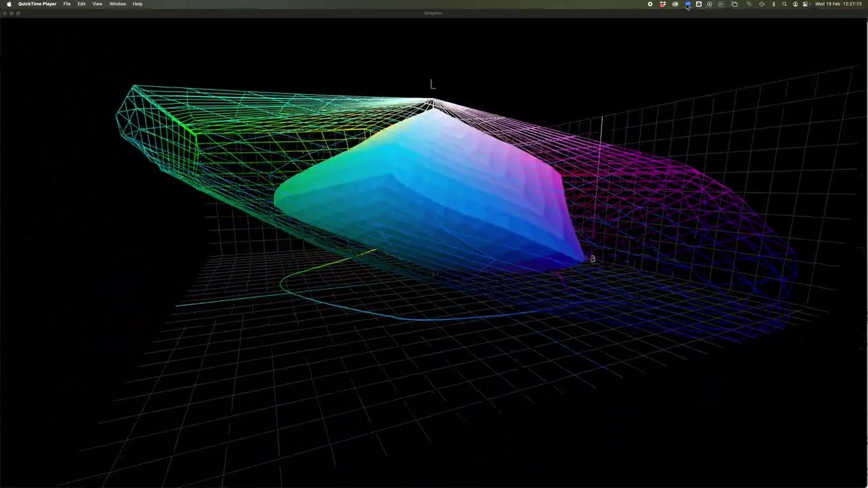Open Time Machine status icon
The image size is (868, 488).
point(762,4)
